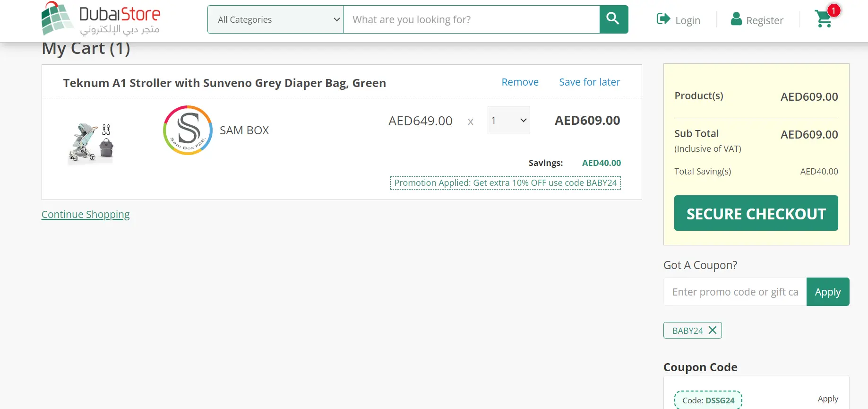Click the original price AED649.00
The height and width of the screenshot is (409, 868).
420,121
